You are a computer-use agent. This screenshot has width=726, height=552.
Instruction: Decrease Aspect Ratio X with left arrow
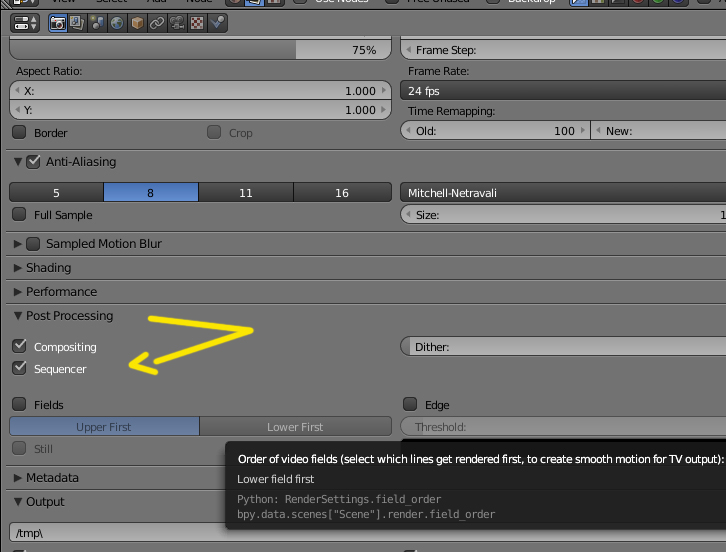tap(17, 91)
